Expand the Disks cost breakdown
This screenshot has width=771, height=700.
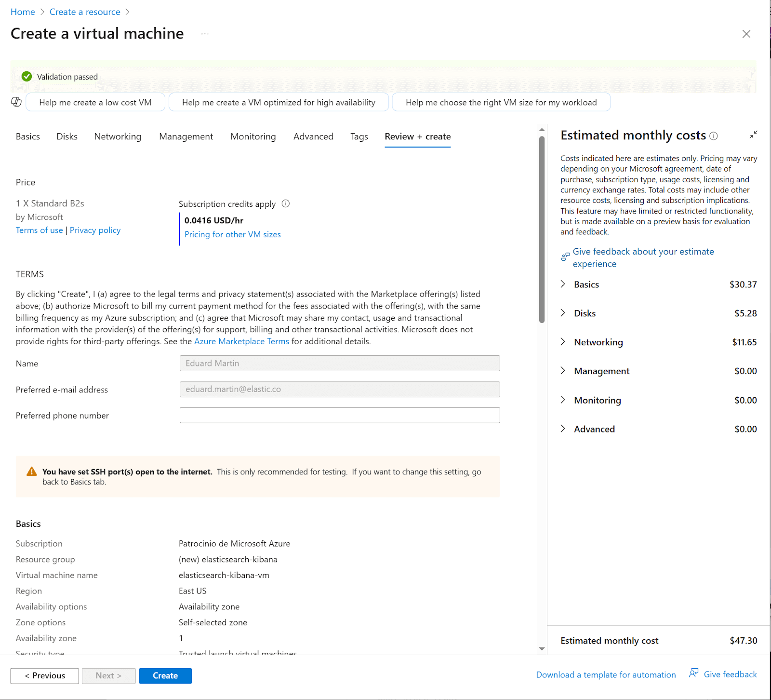point(563,313)
